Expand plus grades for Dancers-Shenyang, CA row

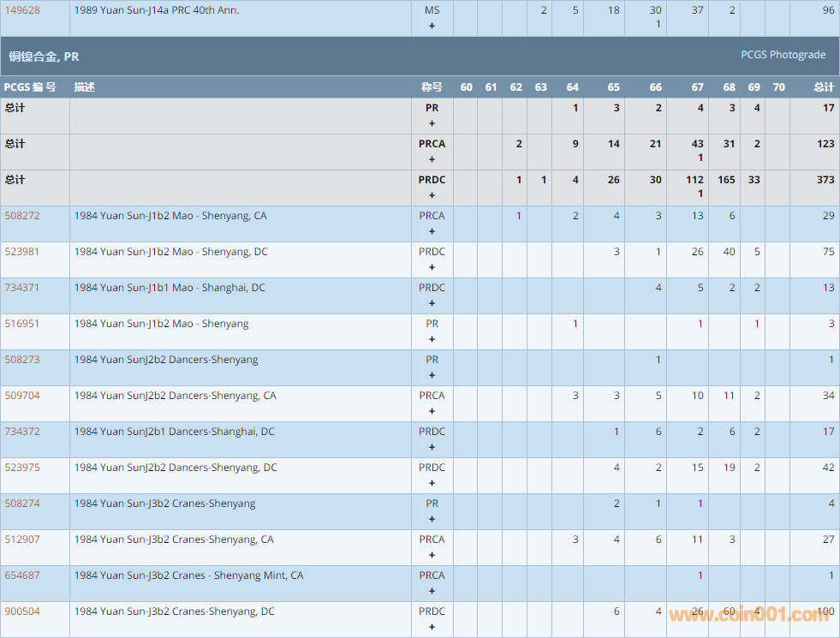(432, 411)
